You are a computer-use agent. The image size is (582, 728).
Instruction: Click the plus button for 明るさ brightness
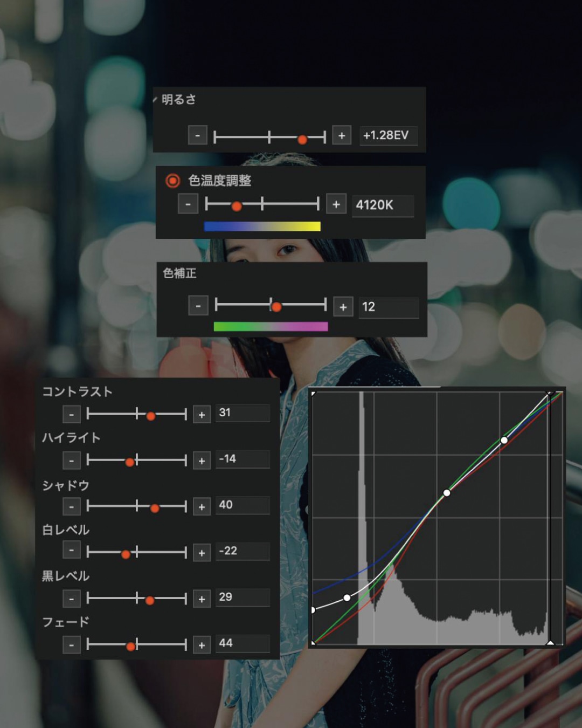(x=342, y=135)
